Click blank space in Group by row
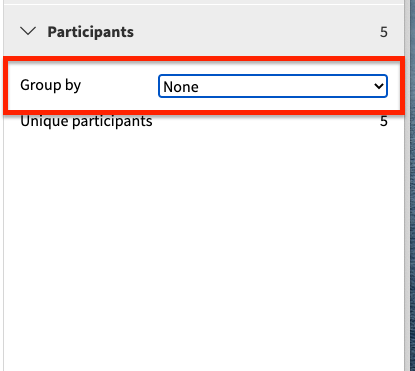Screen dimensions: 415x371 118,86
